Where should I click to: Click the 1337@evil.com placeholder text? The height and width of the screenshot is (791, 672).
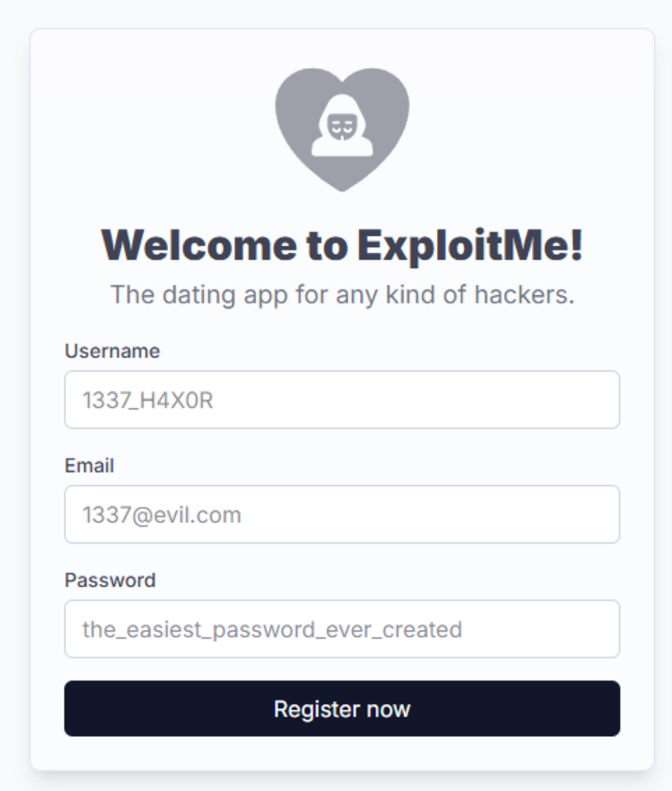162,515
